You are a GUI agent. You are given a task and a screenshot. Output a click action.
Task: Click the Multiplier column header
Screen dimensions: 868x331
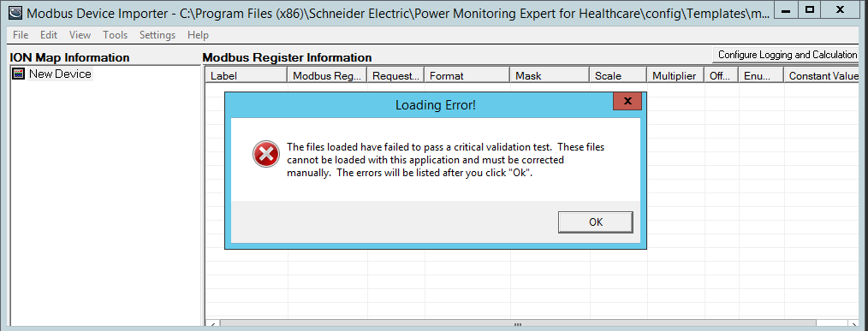(676, 76)
